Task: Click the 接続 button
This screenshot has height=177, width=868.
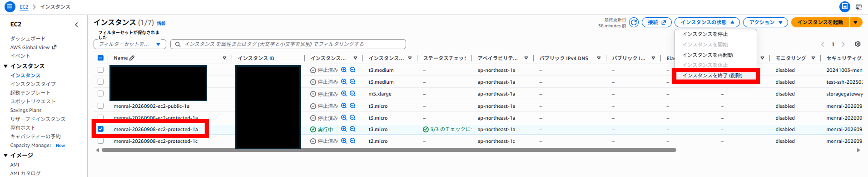Action: 656,22
